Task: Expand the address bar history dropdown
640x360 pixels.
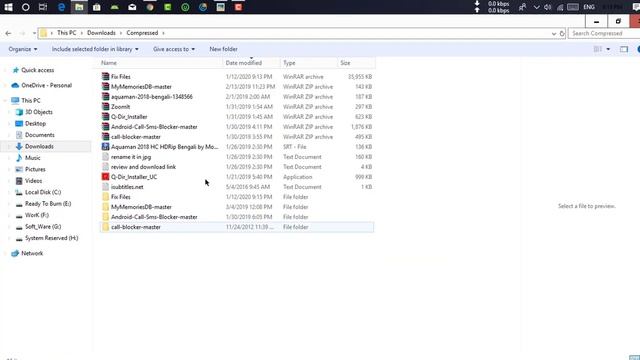Action: 553,33
